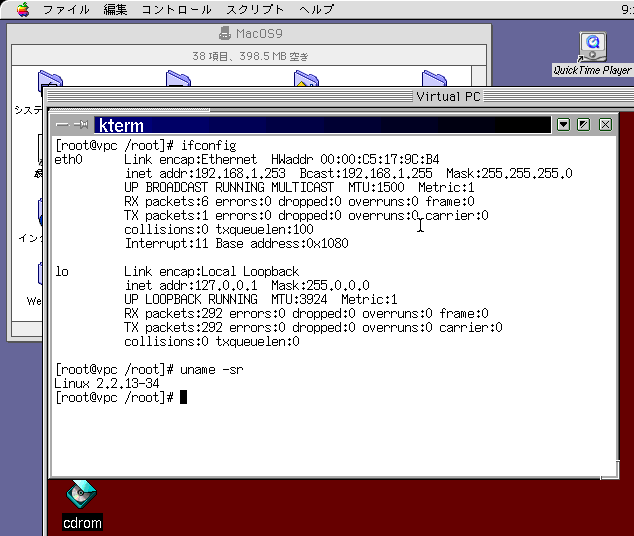Click 'collisions:0 txqueuelen:100' line
Screen dimensions: 634x536
click(219, 230)
